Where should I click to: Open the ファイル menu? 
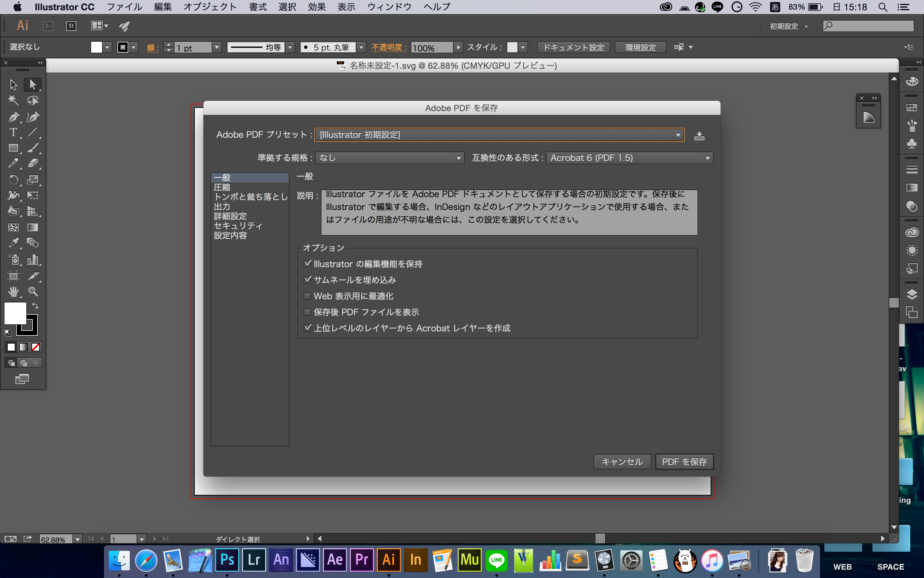coord(124,7)
